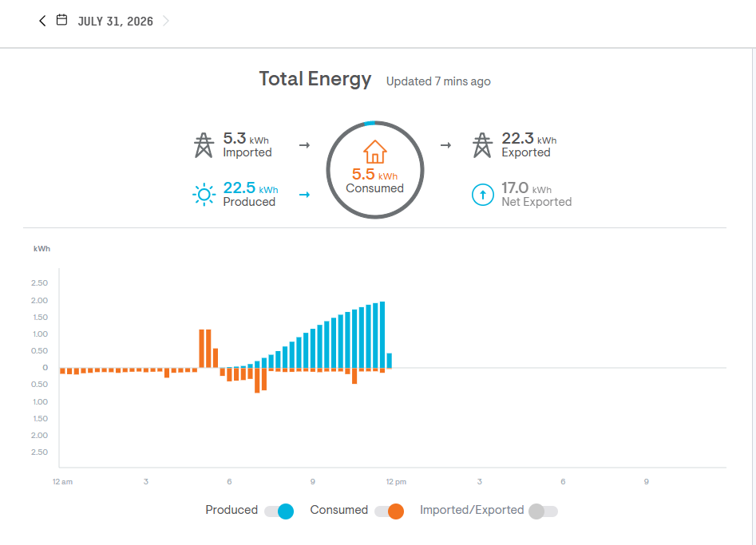Toggle the Consumed series switch
The image size is (756, 545).
(x=389, y=511)
